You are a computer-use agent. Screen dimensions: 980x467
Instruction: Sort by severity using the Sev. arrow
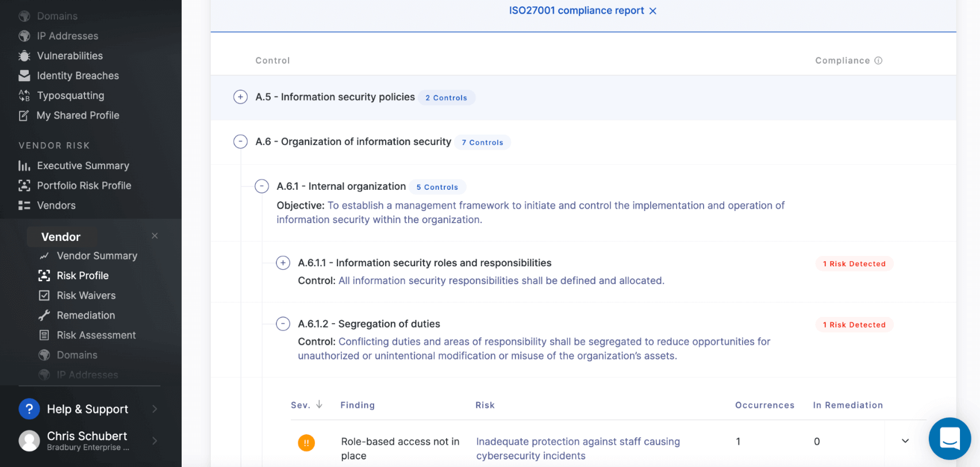tap(319, 405)
